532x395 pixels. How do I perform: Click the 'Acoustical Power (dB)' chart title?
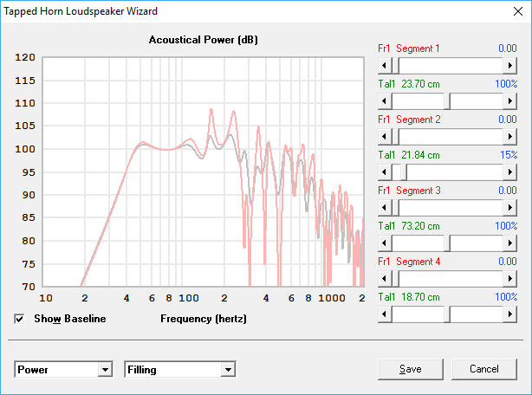(x=204, y=40)
